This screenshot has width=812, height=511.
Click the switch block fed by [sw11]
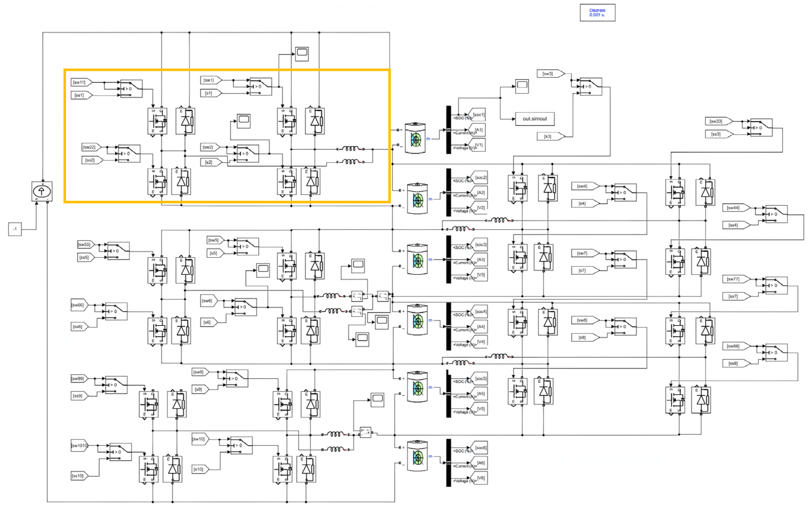point(131,89)
